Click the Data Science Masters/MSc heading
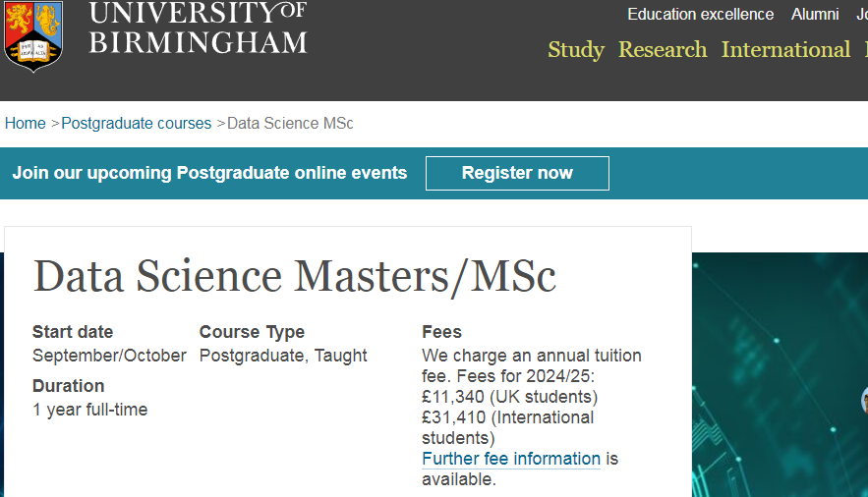 [x=295, y=277]
